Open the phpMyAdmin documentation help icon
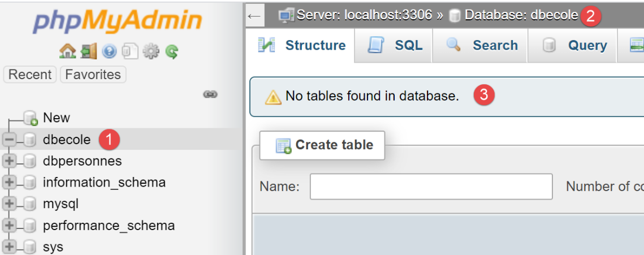This screenshot has height=255, width=644. 109,52
